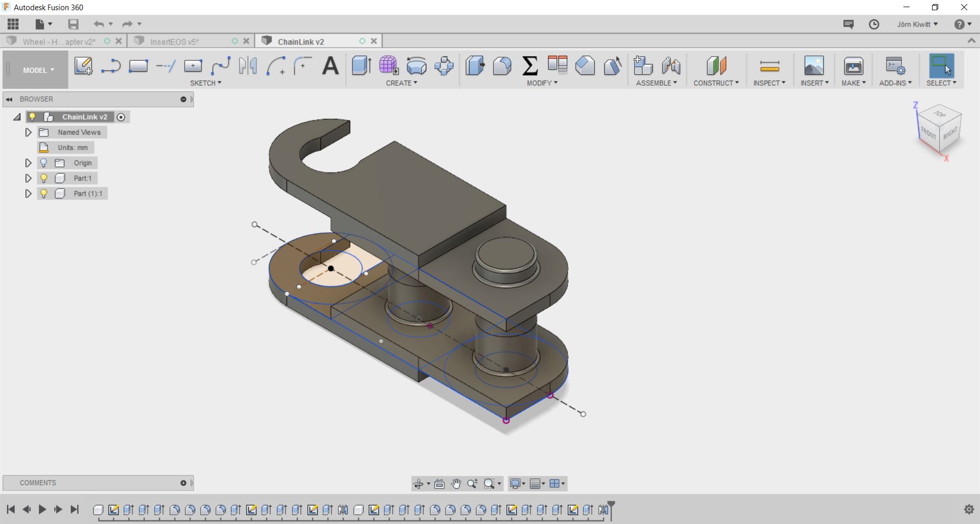Open the data panel grid icon
This screenshot has height=524, width=980.
point(13,24)
